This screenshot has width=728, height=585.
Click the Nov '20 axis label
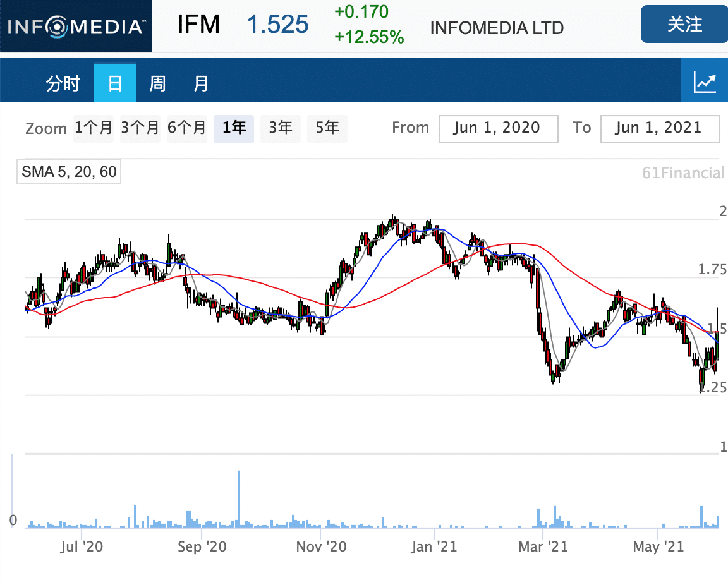(321, 546)
